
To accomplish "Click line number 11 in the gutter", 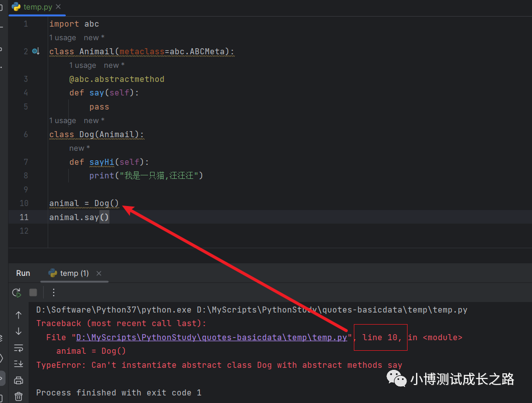I will [24, 217].
